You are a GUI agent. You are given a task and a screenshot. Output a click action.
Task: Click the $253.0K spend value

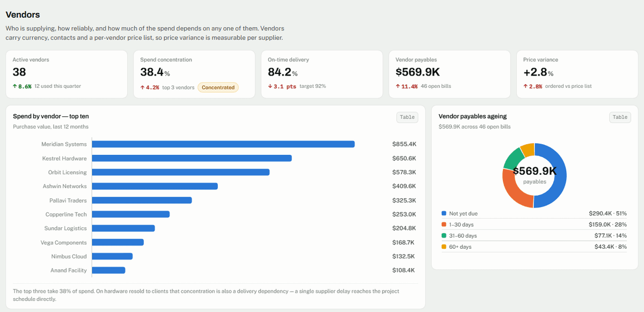pos(404,214)
